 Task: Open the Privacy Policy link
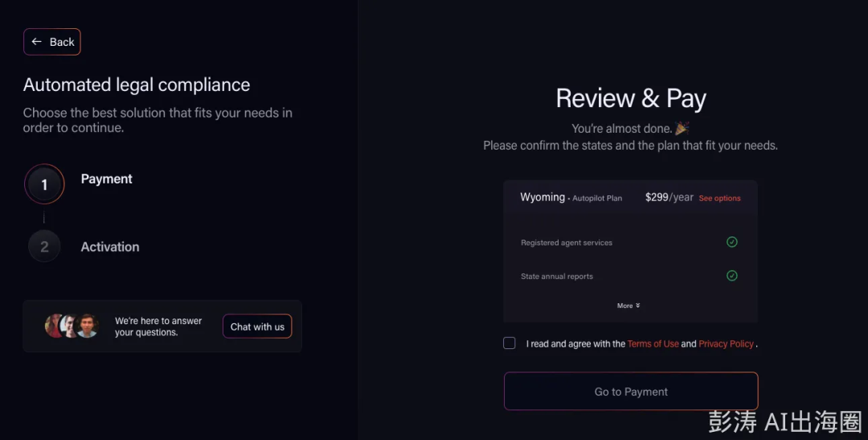(x=726, y=343)
